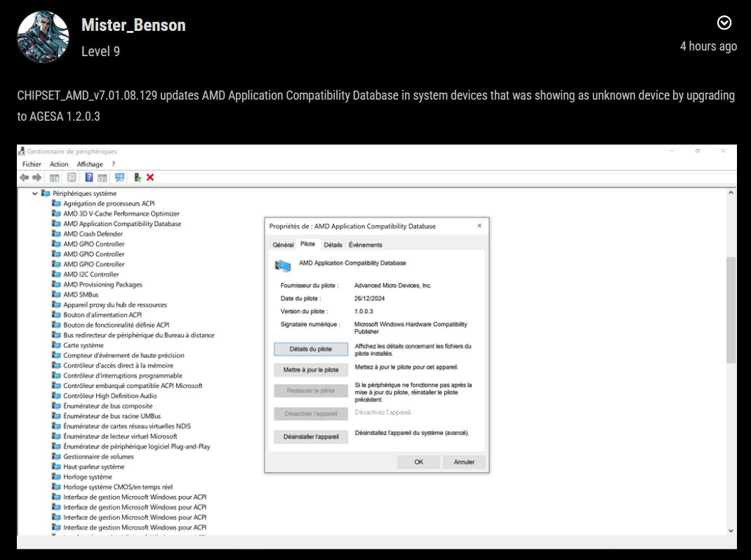
Task: Select AMD 3D V-Cache Performance Optimizer item
Action: (121, 213)
